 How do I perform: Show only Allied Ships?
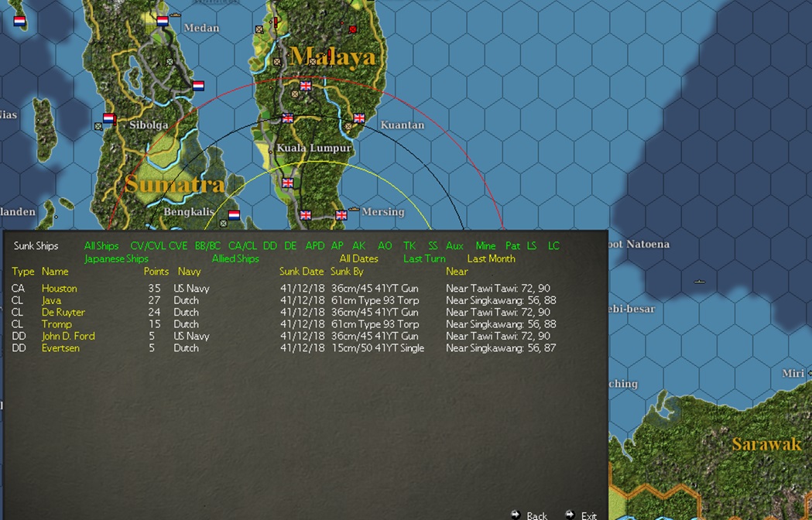tap(235, 258)
